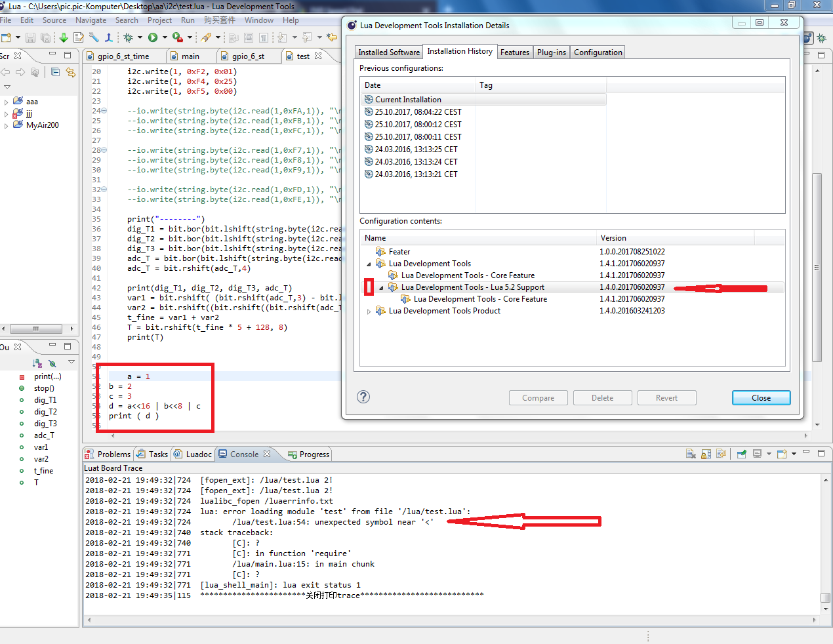Click the Open Console icon

click(x=782, y=454)
